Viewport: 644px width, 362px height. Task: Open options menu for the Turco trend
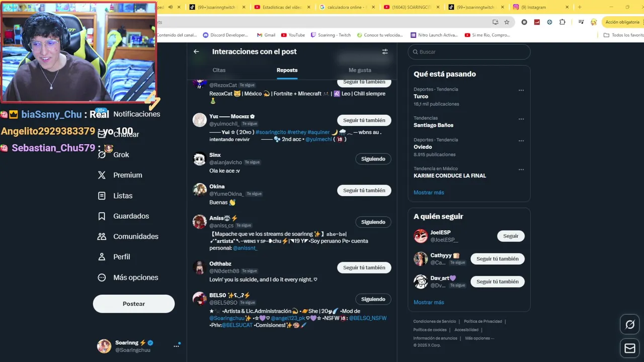coord(521,90)
